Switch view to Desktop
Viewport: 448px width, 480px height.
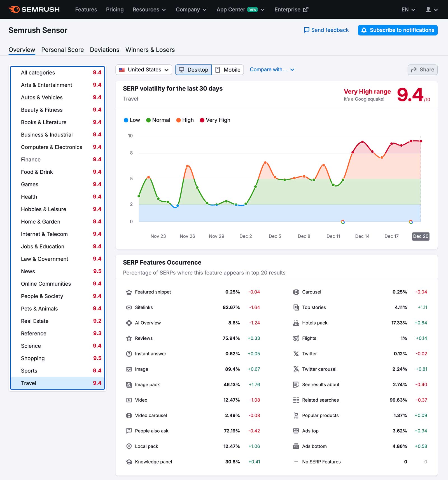click(x=193, y=70)
